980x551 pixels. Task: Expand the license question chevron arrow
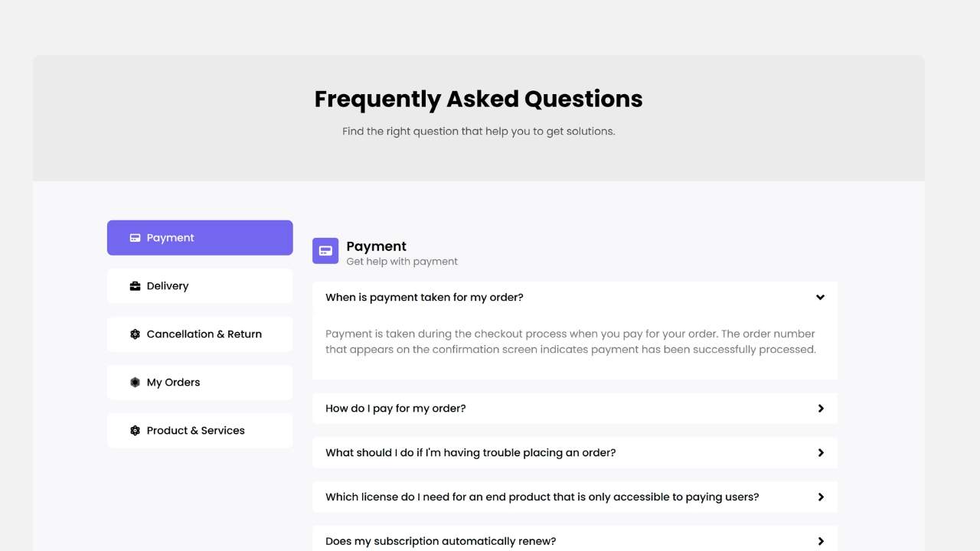click(x=820, y=497)
